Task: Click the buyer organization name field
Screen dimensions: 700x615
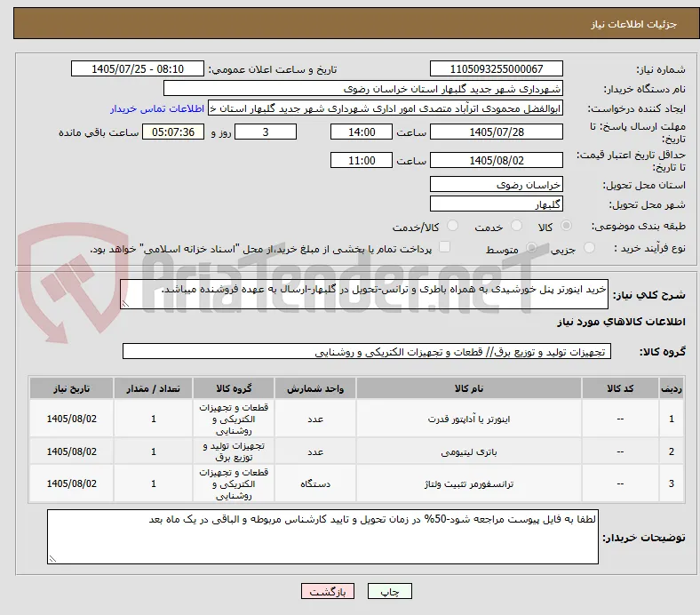Action: 362,89
